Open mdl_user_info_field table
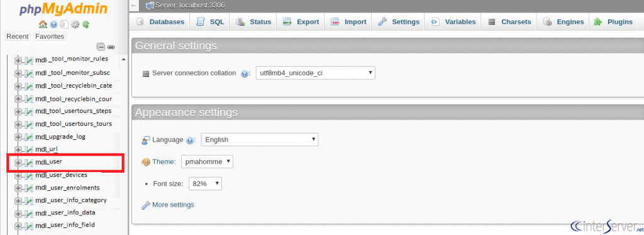644x235 pixels. tap(65, 225)
